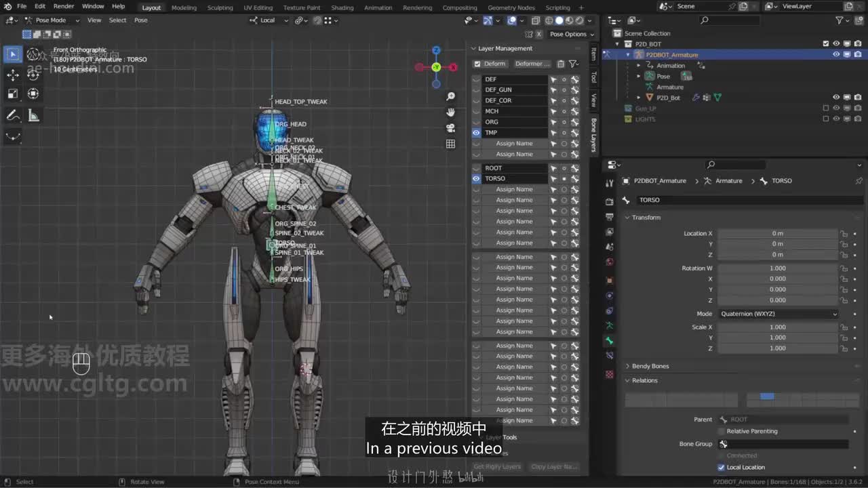Click the Location X value field
Viewport: 868px width, 488px height.
click(777, 233)
